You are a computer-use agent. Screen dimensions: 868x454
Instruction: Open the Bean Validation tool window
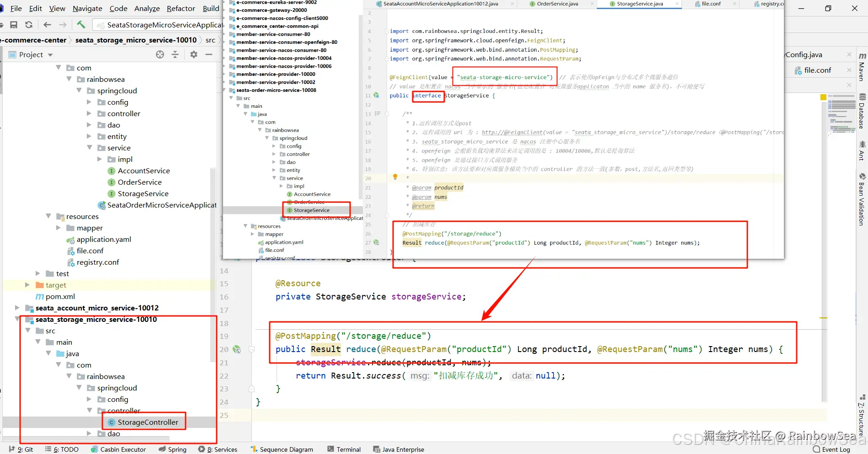click(862, 199)
